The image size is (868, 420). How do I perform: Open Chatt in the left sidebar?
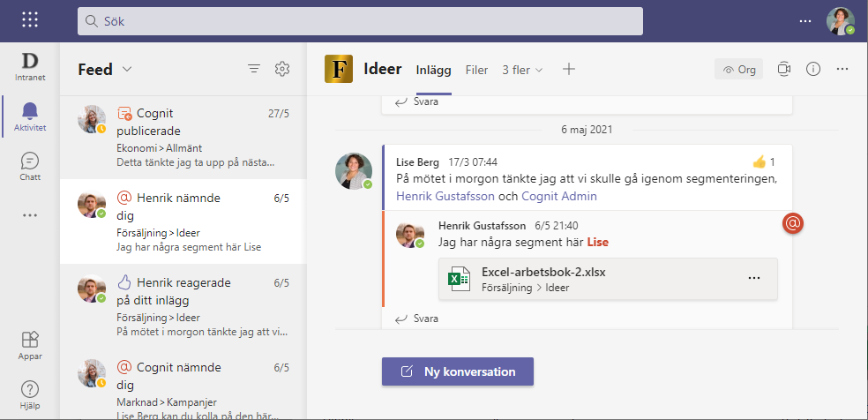pyautogui.click(x=30, y=165)
